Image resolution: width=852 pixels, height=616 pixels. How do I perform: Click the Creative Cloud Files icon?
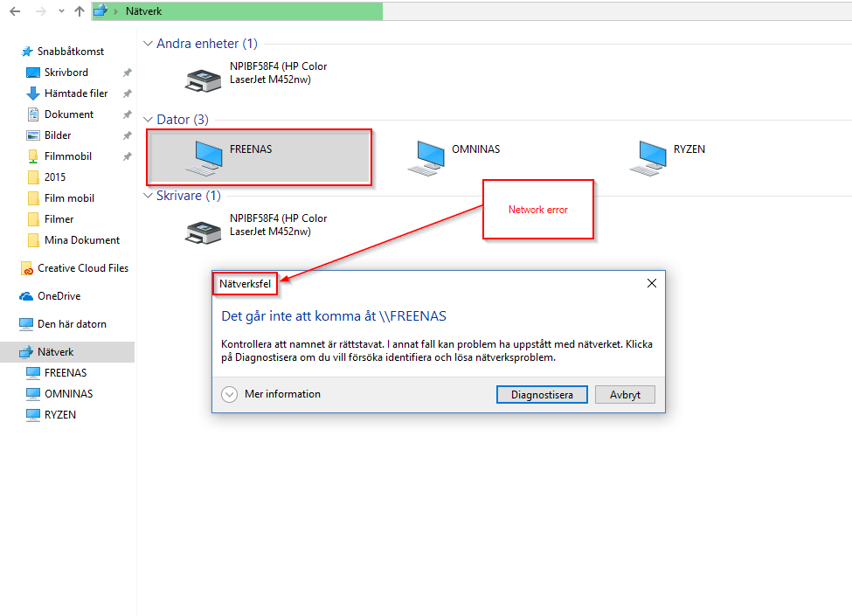pyautogui.click(x=26, y=268)
